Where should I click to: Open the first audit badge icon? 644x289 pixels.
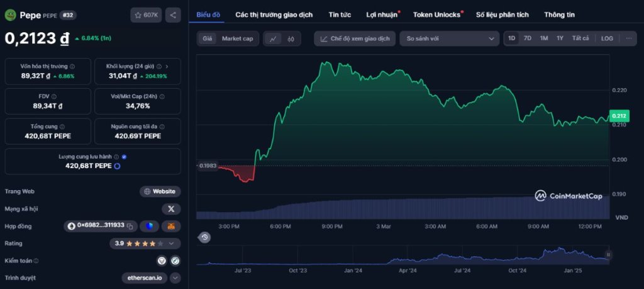point(162,260)
